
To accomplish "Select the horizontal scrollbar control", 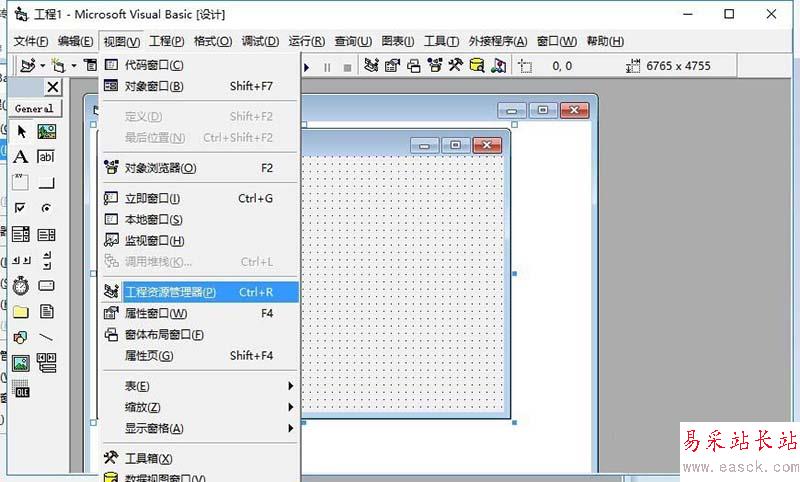I will pyautogui.click(x=21, y=260).
